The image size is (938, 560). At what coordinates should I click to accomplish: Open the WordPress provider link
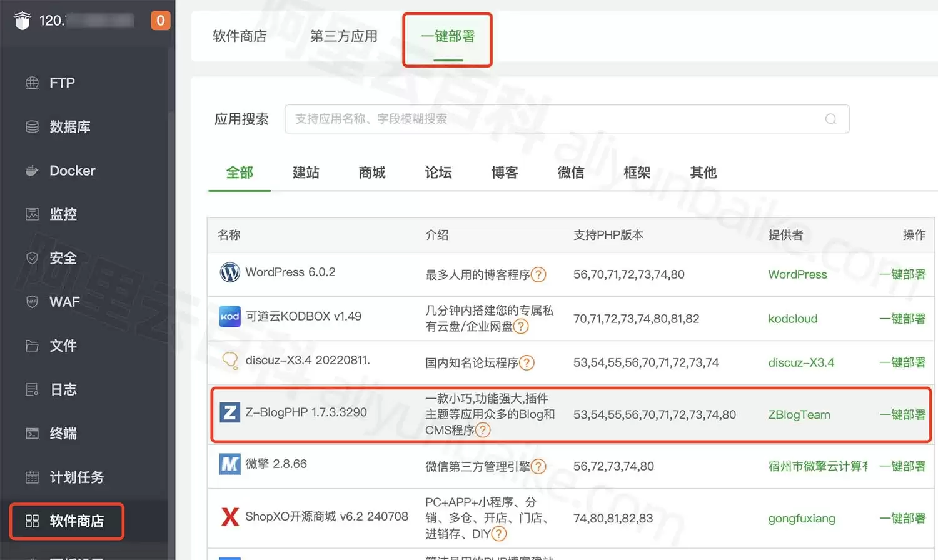[797, 274]
